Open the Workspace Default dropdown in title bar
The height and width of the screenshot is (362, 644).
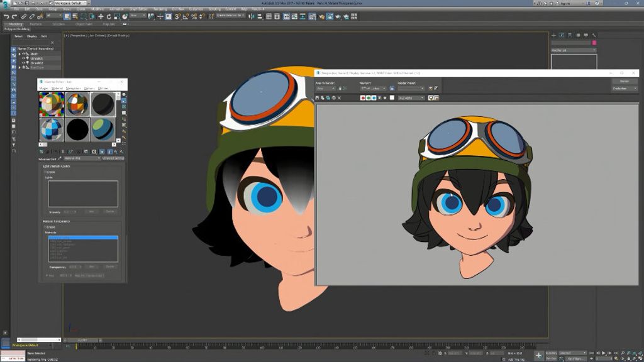69,3
